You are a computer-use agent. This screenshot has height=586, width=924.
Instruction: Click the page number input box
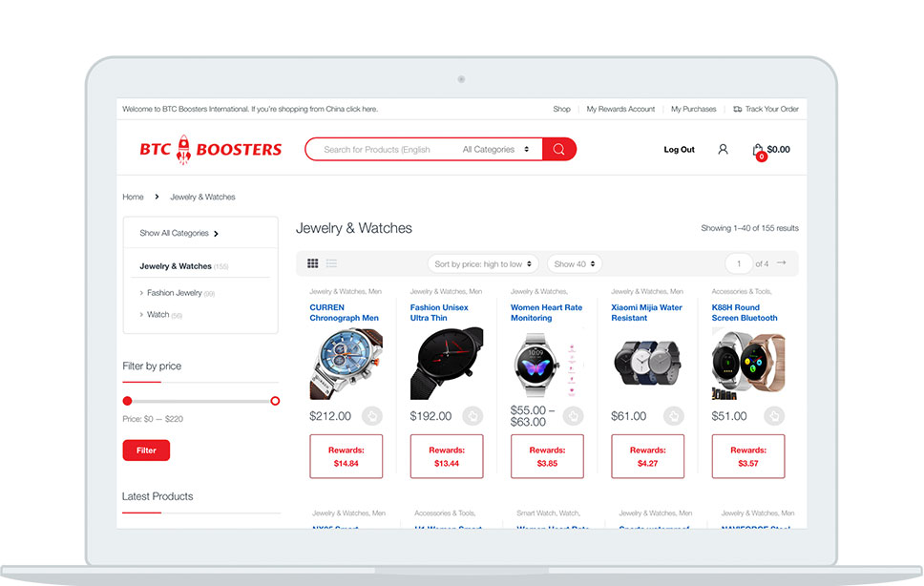(x=739, y=263)
